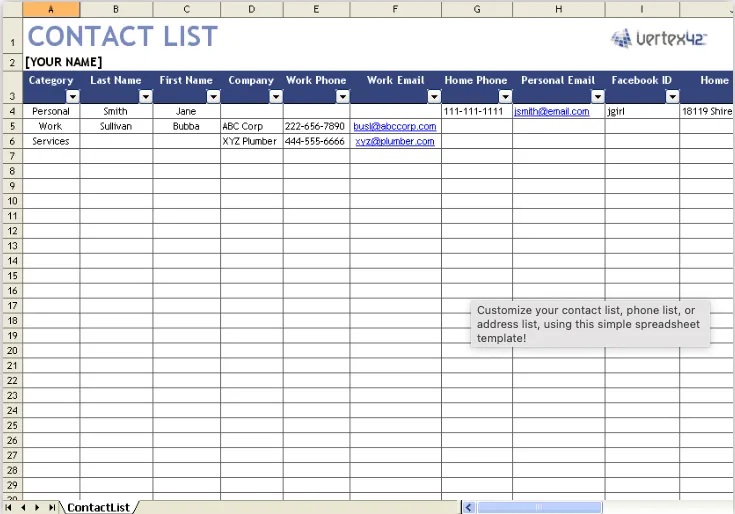Expand Work Phone filter dropdown

click(x=343, y=97)
